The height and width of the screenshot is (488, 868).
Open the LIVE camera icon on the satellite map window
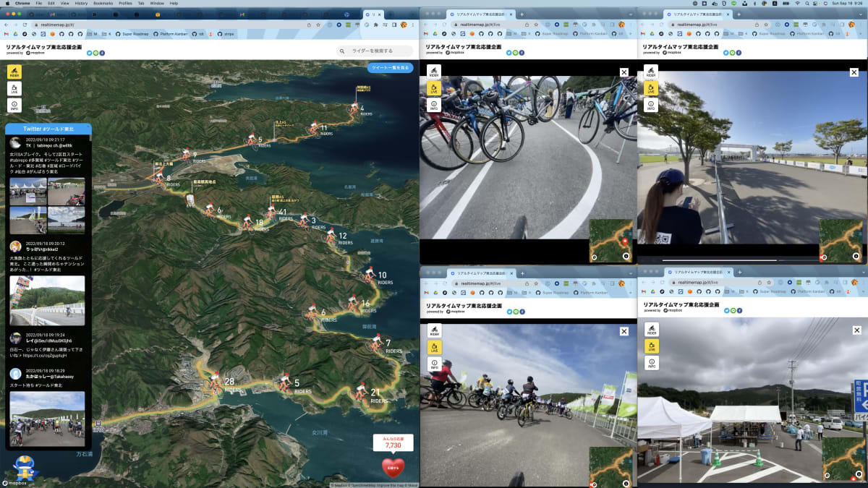pyautogui.click(x=14, y=88)
